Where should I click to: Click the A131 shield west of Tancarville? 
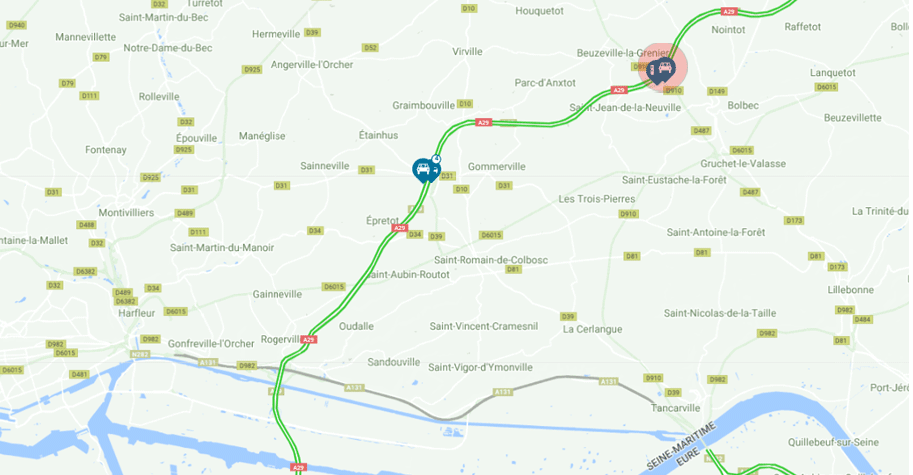pos(608,381)
